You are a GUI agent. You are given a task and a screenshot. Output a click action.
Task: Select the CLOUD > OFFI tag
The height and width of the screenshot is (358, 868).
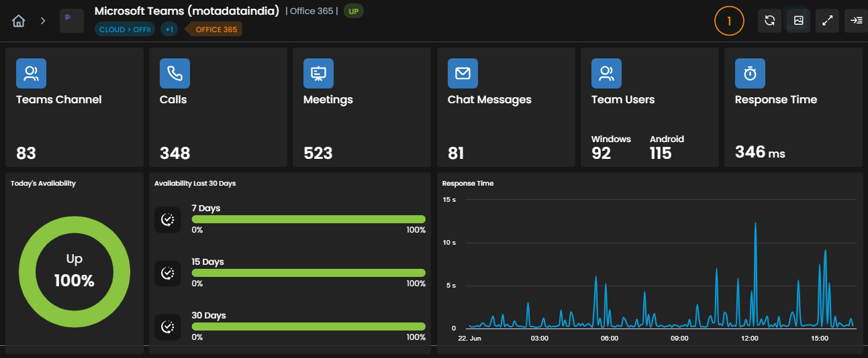[x=125, y=29]
